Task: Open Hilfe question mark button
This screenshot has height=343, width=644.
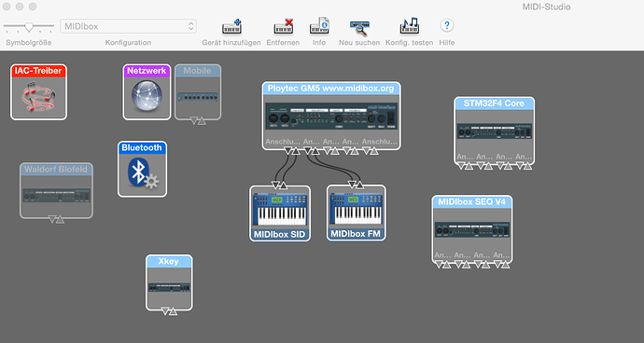Action: [447, 25]
